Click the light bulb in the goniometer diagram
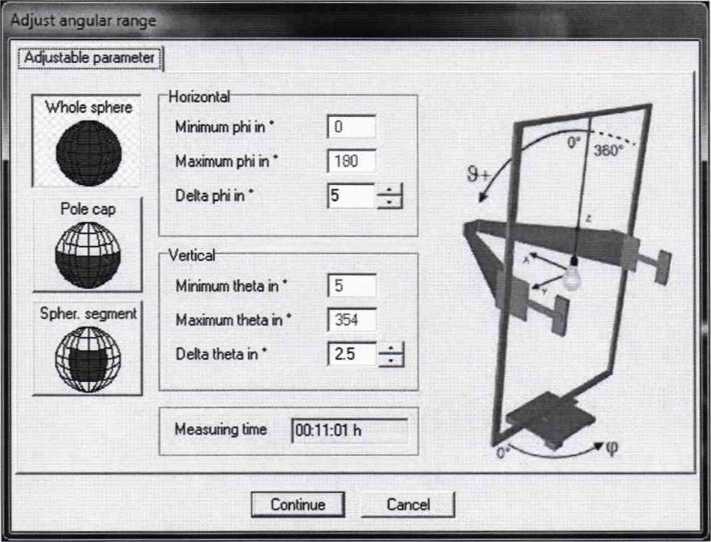The height and width of the screenshot is (542, 711). 575,277
